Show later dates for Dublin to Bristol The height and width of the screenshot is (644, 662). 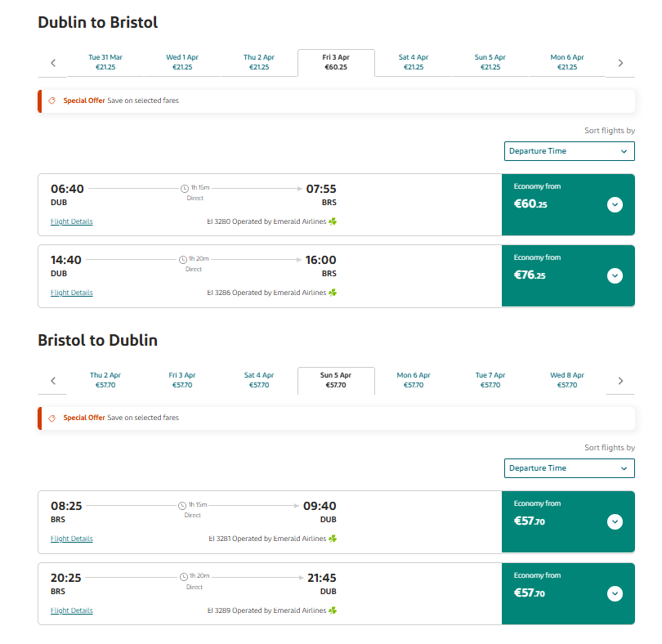tap(620, 63)
